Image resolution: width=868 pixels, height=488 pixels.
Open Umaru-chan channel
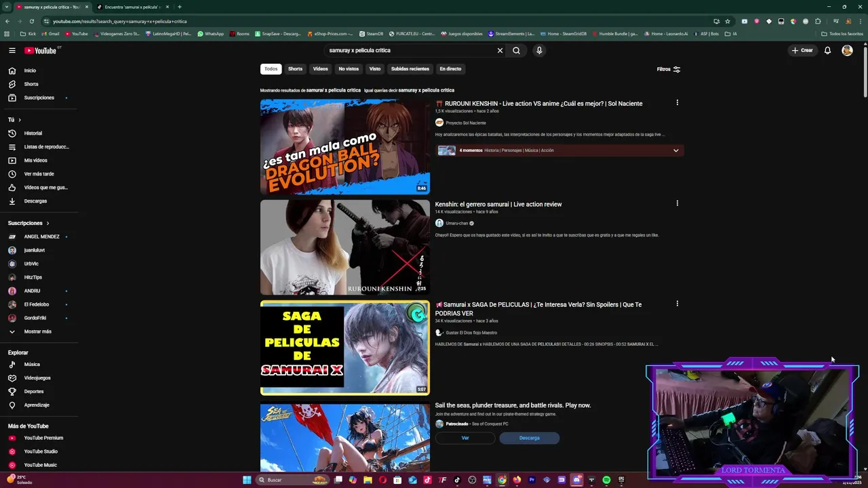coord(457,223)
